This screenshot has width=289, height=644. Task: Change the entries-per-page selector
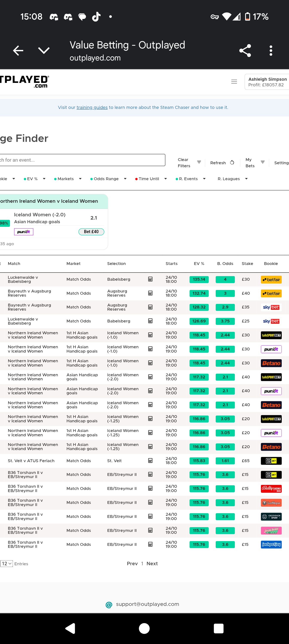click(x=6, y=563)
